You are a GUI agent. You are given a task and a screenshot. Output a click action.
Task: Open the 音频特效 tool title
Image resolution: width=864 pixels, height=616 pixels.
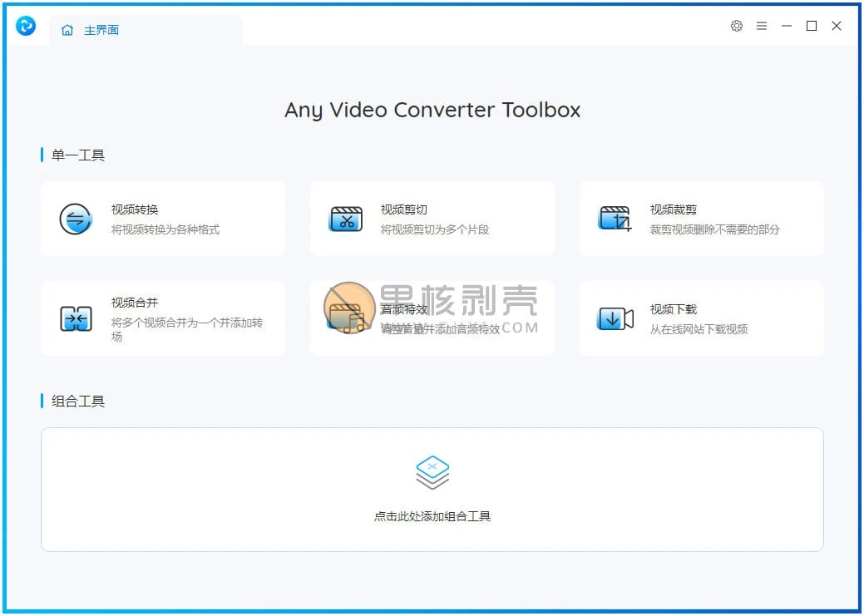click(x=404, y=309)
